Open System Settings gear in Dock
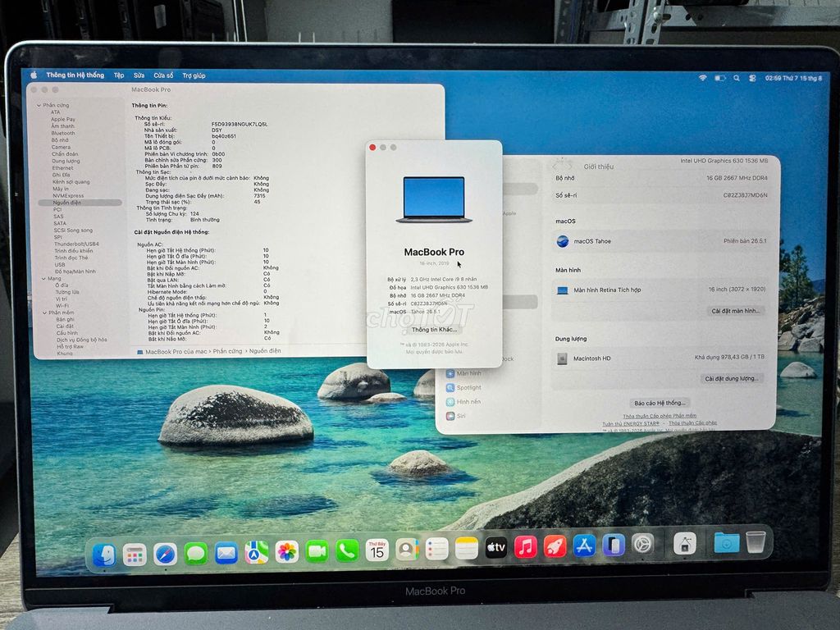The image size is (840, 630). 643,546
